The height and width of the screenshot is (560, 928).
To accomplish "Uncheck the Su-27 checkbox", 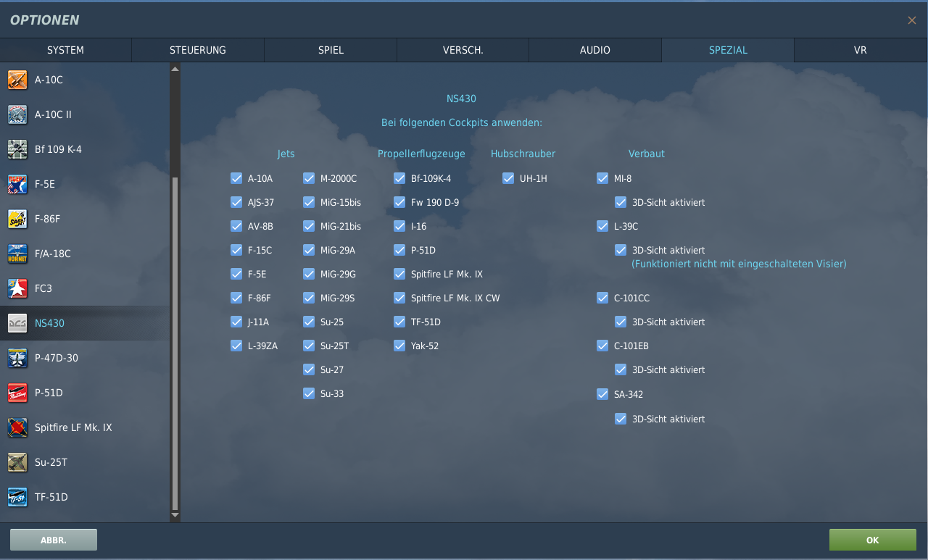I will [309, 369].
